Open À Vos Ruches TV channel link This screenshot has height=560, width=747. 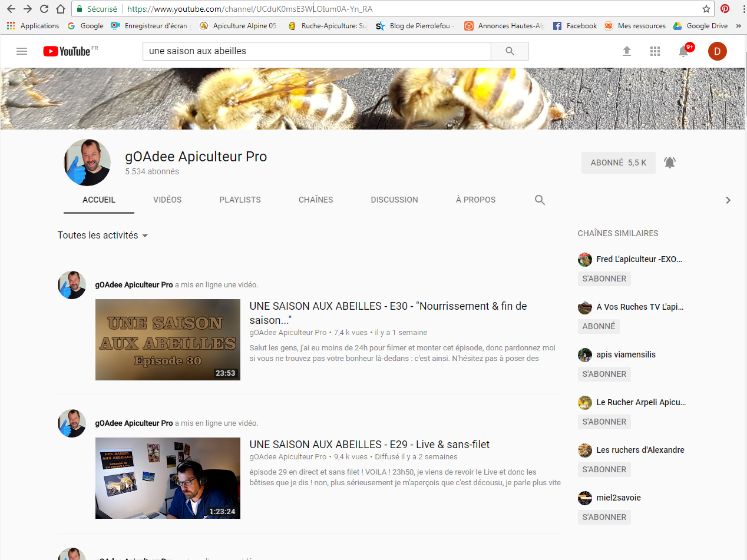point(640,307)
